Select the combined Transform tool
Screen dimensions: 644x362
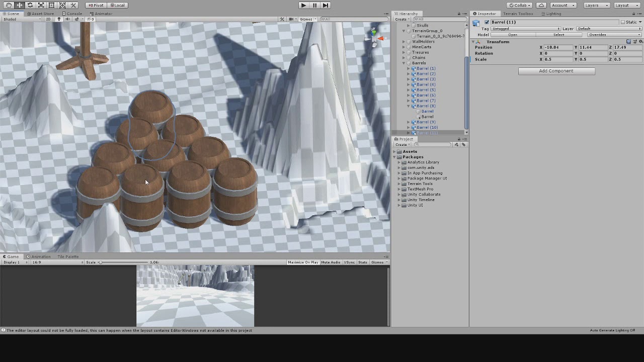click(x=62, y=5)
